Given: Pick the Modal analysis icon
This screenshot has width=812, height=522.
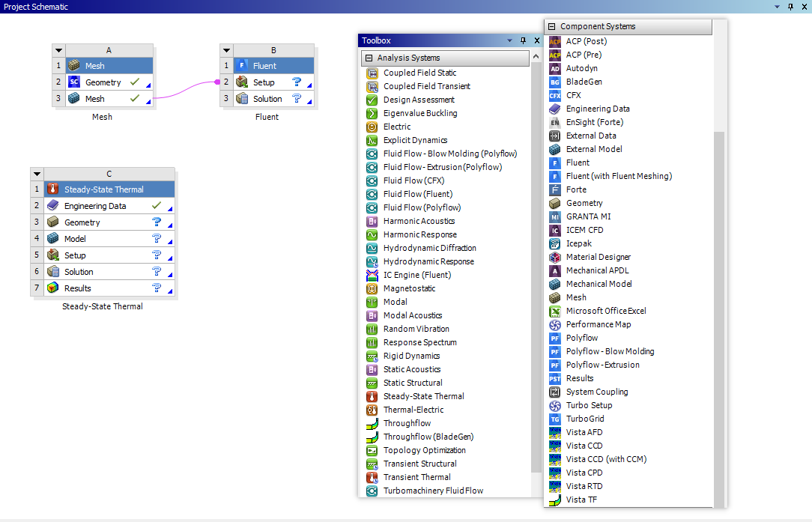Looking at the screenshot, I should 372,302.
